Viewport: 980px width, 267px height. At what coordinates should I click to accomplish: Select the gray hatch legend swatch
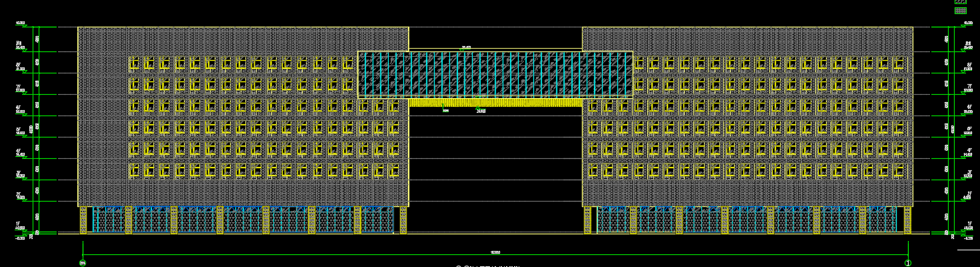tap(961, 11)
